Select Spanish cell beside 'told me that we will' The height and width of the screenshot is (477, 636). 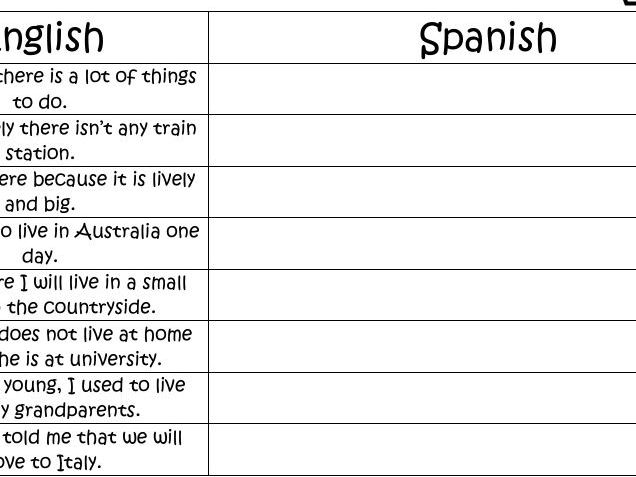click(422, 449)
